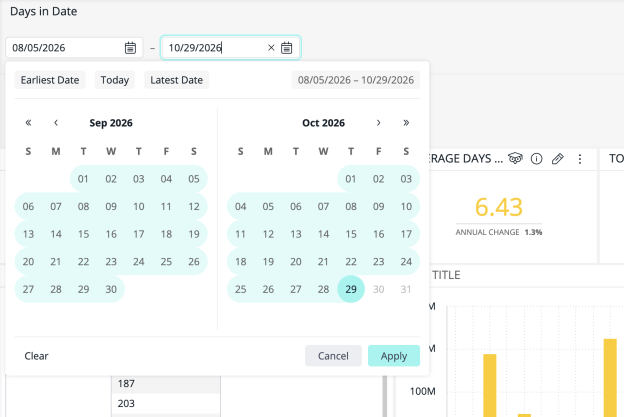624x417 pixels.
Task: Pick October 04 in calendar
Action: click(240, 207)
